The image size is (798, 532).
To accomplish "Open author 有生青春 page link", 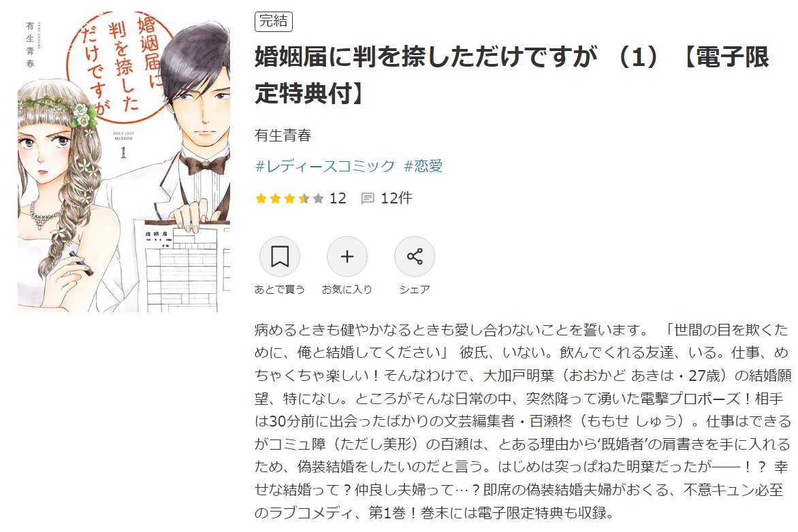I will click(283, 135).
